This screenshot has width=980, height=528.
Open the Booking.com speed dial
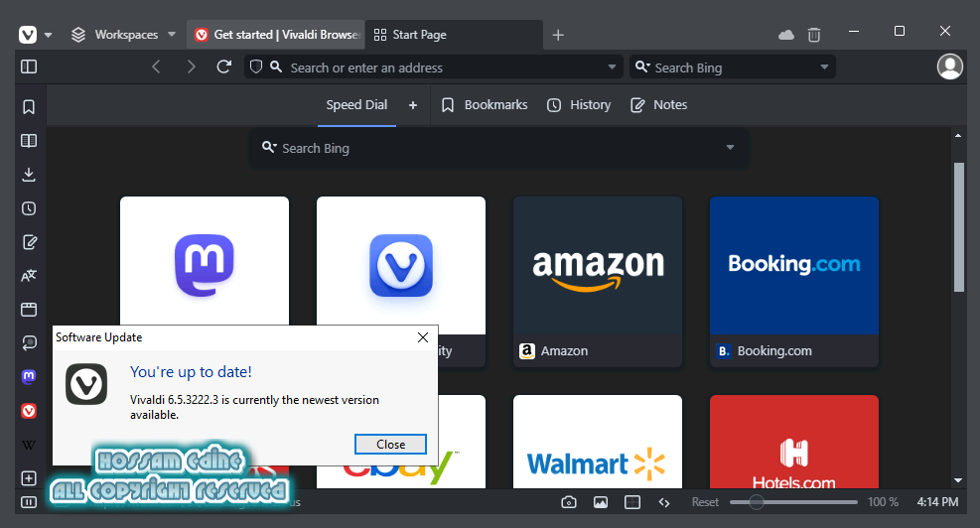click(793, 282)
